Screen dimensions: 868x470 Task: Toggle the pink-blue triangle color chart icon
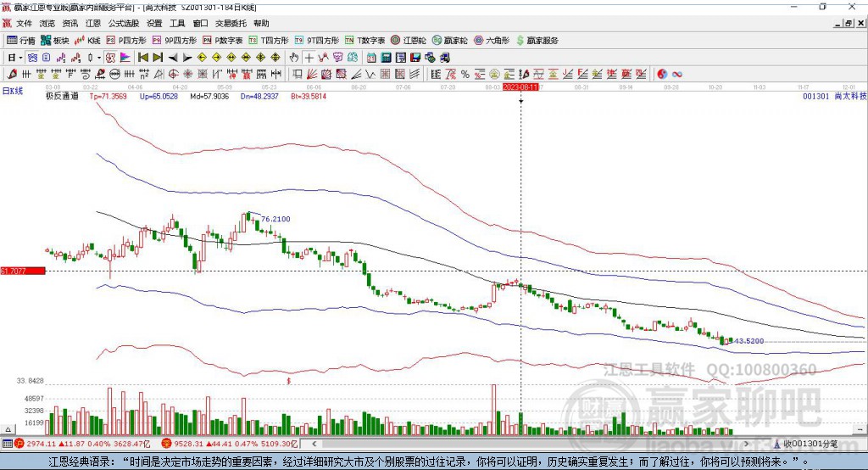125,58
